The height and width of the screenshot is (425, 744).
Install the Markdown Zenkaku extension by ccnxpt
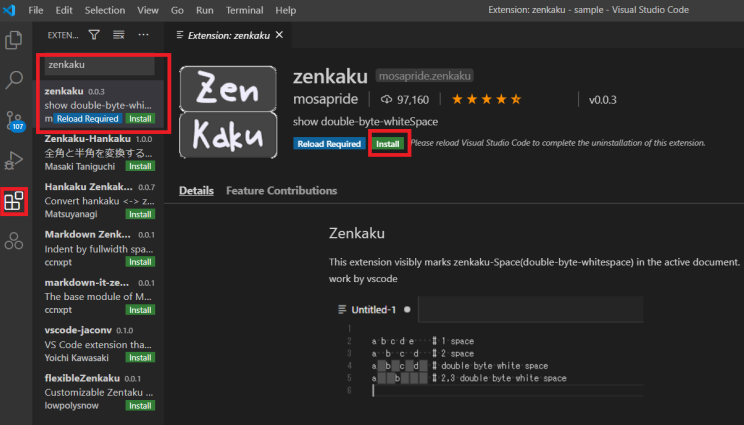(140, 262)
